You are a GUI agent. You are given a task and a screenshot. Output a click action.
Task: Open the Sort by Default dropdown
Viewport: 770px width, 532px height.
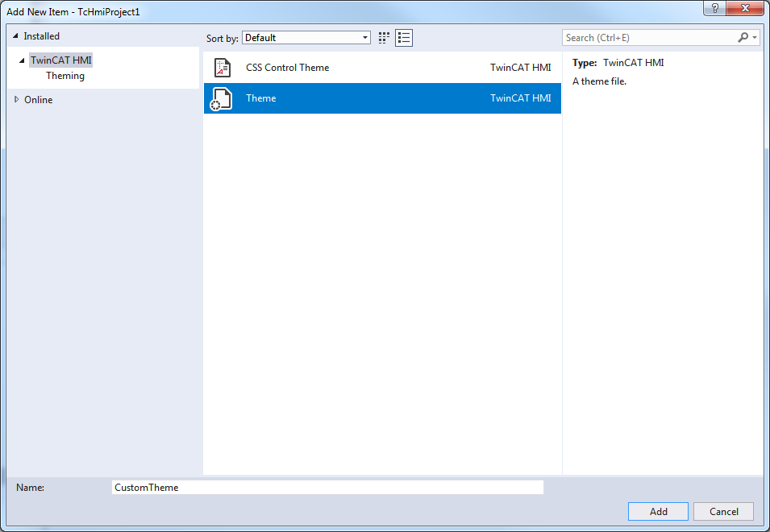(306, 38)
